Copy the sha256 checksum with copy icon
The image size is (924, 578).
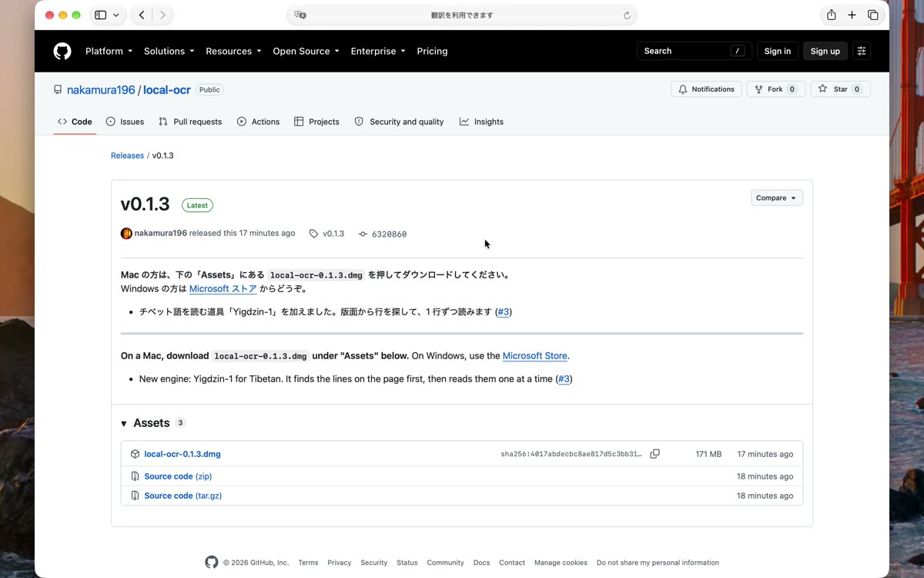click(x=654, y=454)
